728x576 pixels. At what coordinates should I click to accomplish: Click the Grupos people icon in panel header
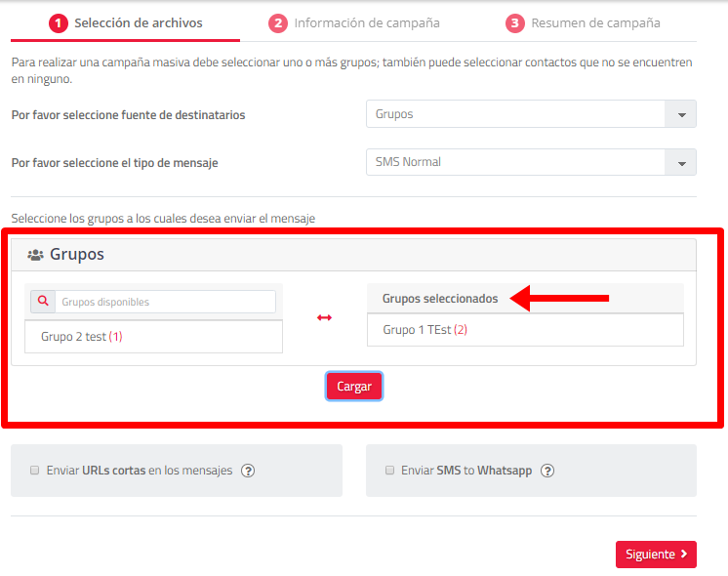[x=35, y=255]
